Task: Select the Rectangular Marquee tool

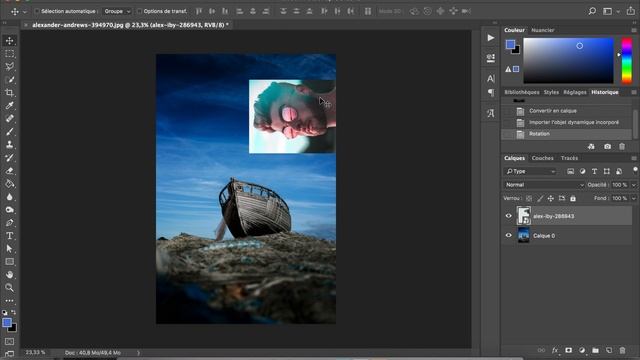Action: (9, 54)
